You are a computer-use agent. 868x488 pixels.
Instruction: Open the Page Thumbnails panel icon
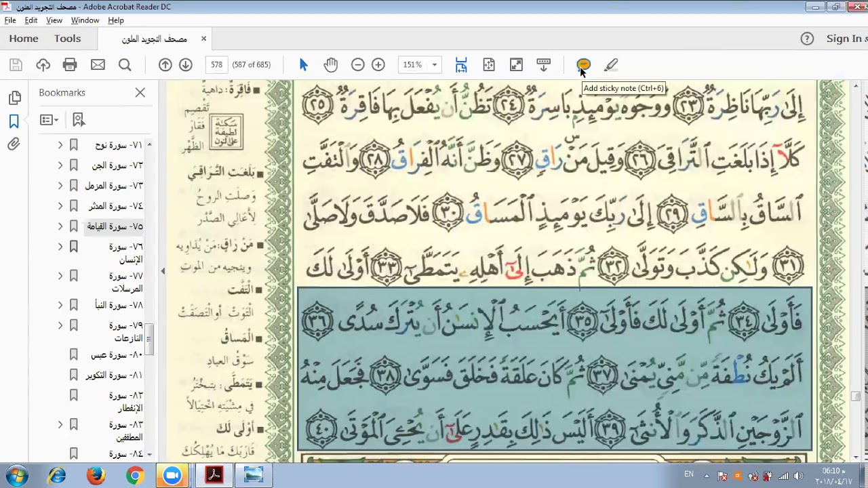point(14,98)
